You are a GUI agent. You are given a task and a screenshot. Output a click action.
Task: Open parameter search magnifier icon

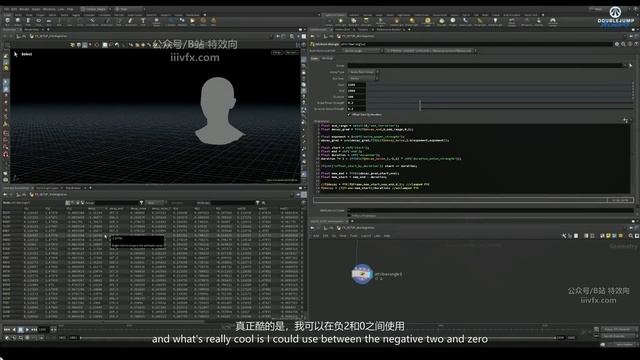(623, 44)
